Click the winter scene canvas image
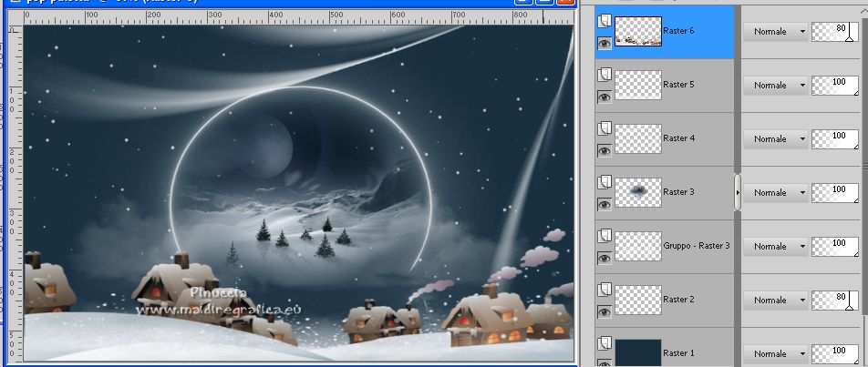Image resolution: width=868 pixels, height=367 pixels. click(298, 193)
